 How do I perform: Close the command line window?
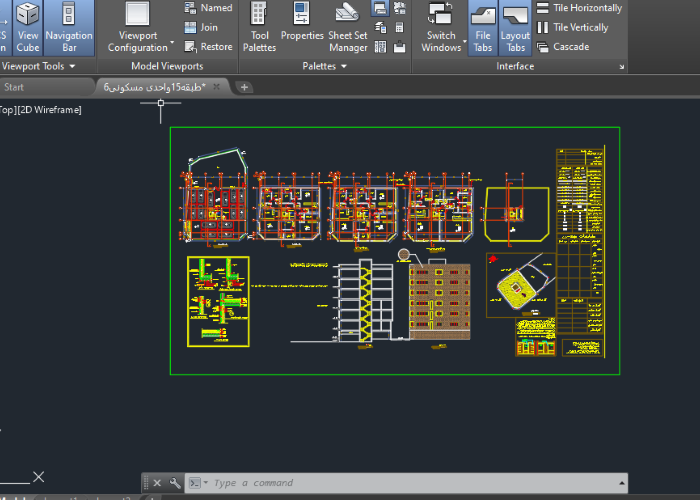point(157,483)
